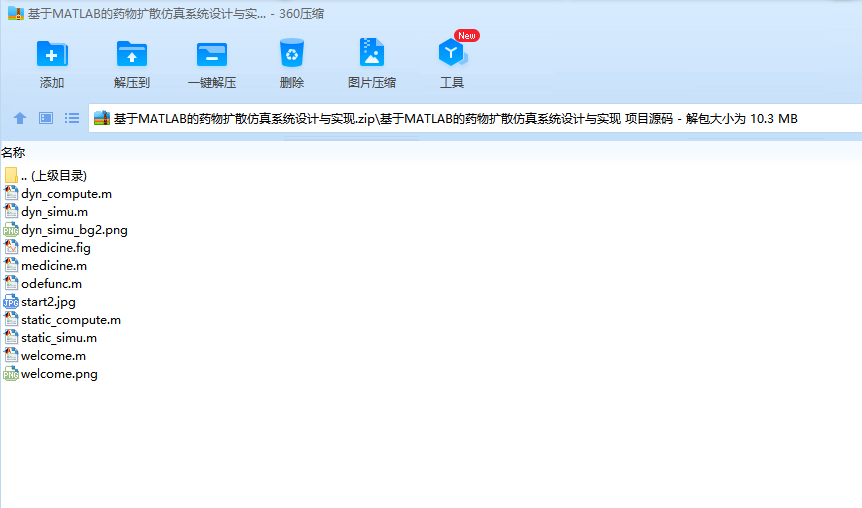Screen dimensions: 862x508
Task: Go up one directory with the arrow
Action: pyautogui.click(x=20, y=118)
